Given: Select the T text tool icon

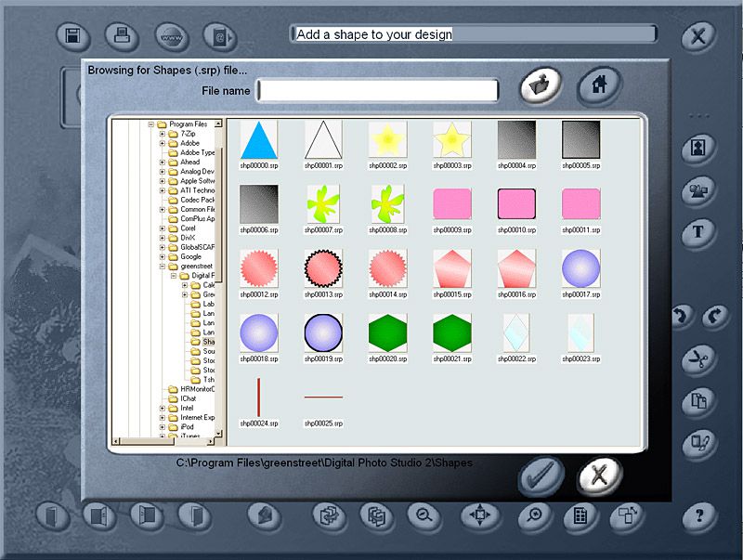Looking at the screenshot, I should tap(698, 232).
